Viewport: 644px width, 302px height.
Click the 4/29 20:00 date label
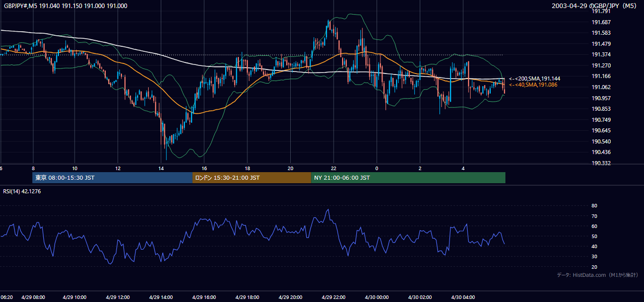click(x=290, y=297)
